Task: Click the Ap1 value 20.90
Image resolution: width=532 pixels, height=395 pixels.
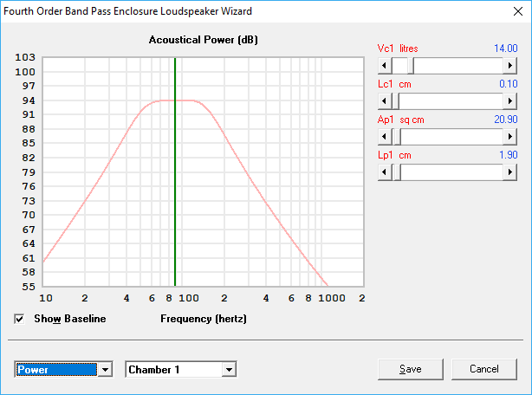Action: tap(505, 120)
